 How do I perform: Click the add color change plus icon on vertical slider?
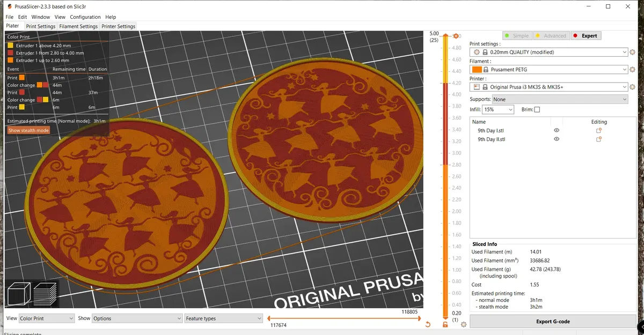click(x=456, y=36)
